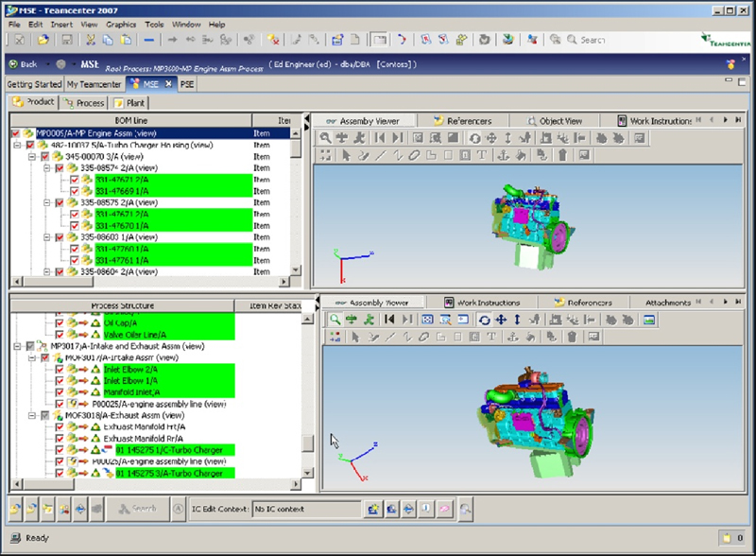Click the text T markup tool in upper viewer
The image size is (756, 556).
tap(481, 155)
